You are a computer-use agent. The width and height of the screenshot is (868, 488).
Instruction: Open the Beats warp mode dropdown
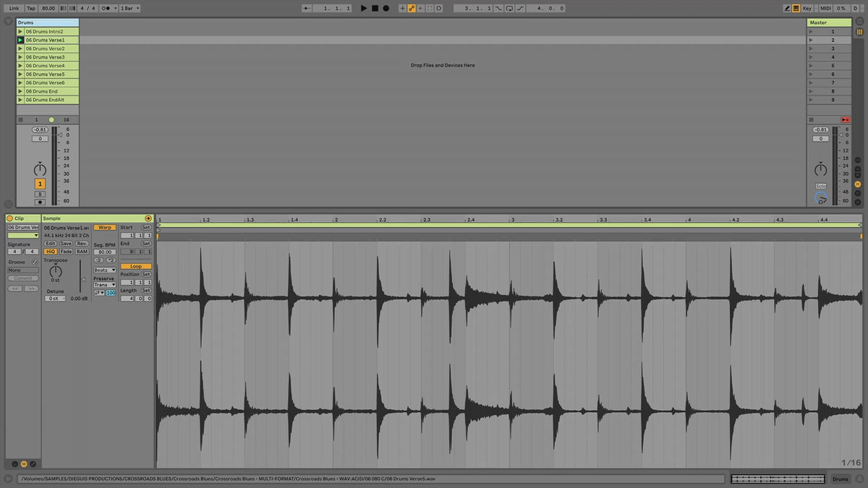104,270
